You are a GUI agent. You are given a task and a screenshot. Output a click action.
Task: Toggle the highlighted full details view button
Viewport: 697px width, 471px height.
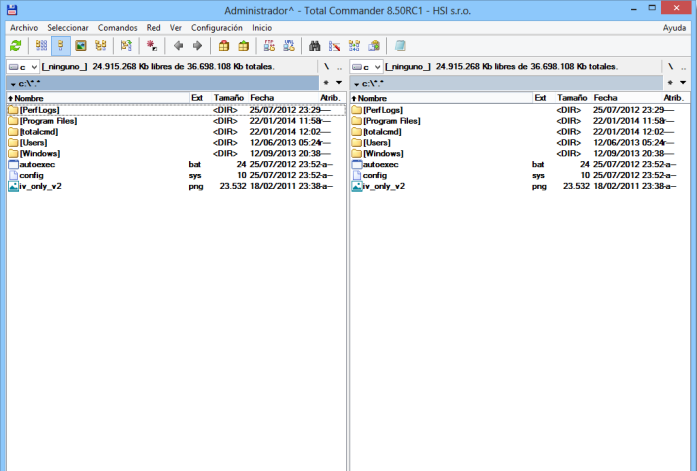click(x=61, y=46)
